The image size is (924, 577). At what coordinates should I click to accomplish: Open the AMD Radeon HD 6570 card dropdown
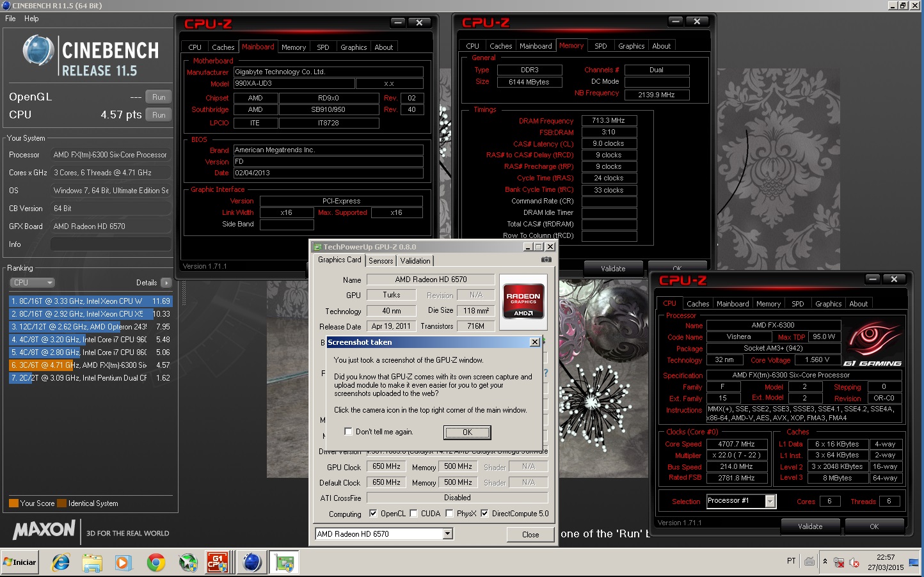[384, 534]
